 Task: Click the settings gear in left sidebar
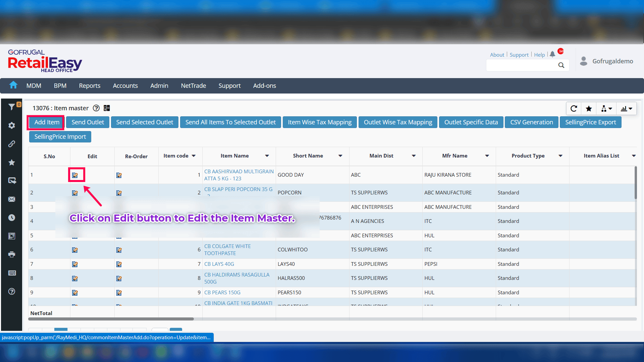pos(12,125)
